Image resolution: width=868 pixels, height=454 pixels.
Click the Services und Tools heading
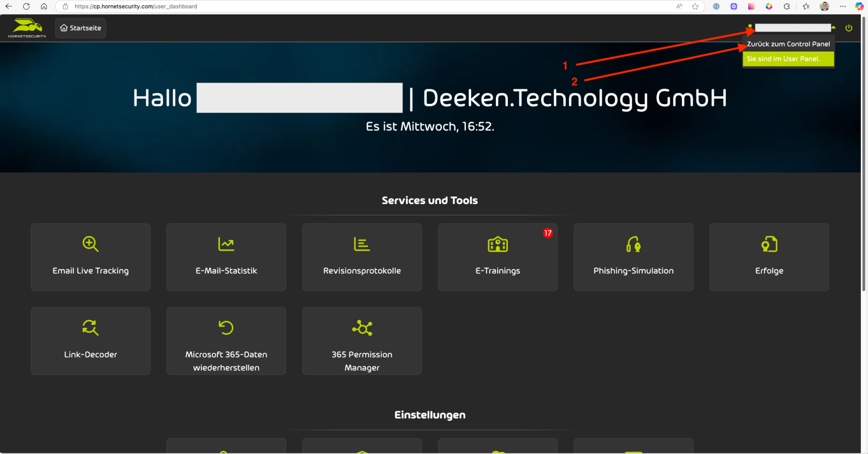430,200
